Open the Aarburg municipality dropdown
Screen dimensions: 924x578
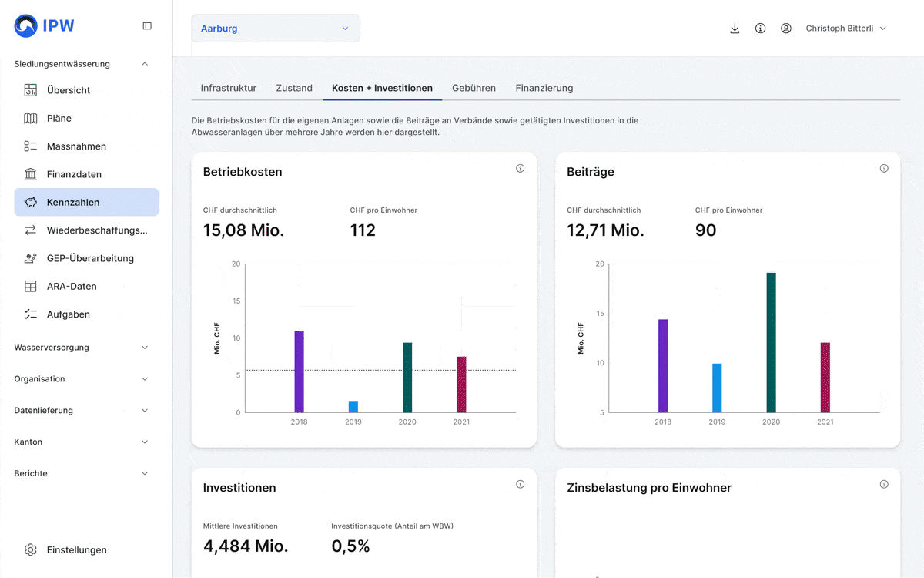coord(275,29)
